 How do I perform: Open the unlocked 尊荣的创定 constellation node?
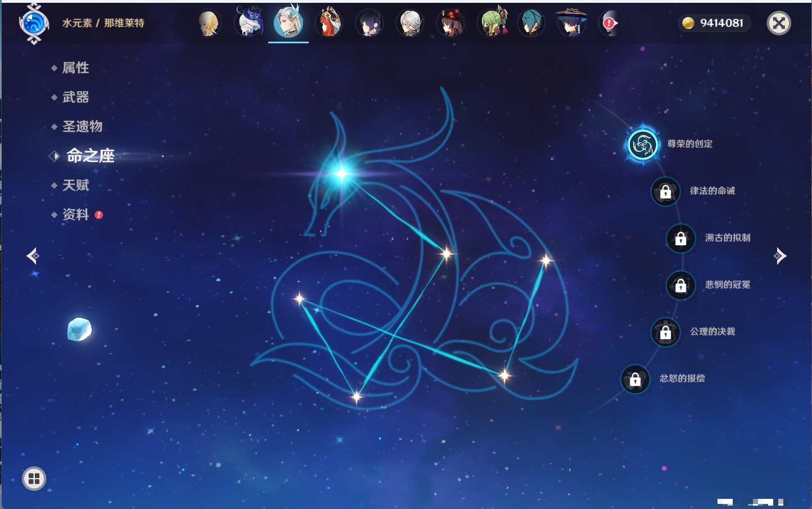[642, 145]
